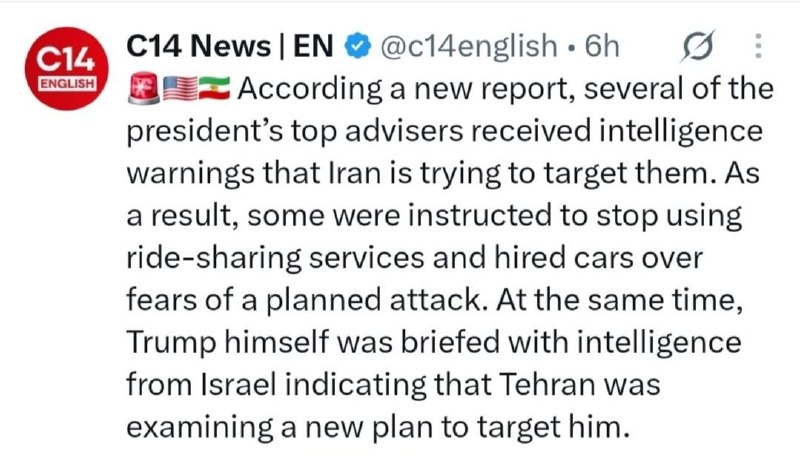Viewport: 800px width, 457px height.
Task: Click the white C14 text in logo
Action: [66, 60]
